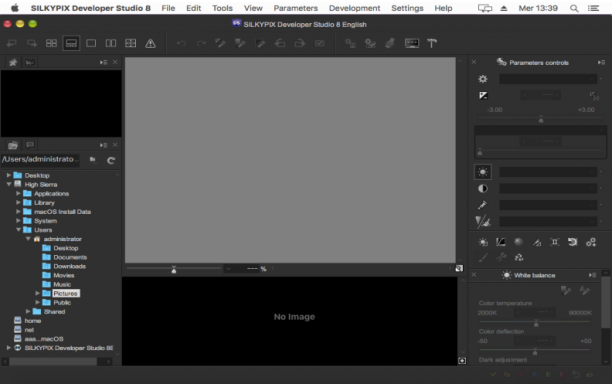612x384 pixels.
Task: Open the rotation sub-control icon
Action: point(573,242)
